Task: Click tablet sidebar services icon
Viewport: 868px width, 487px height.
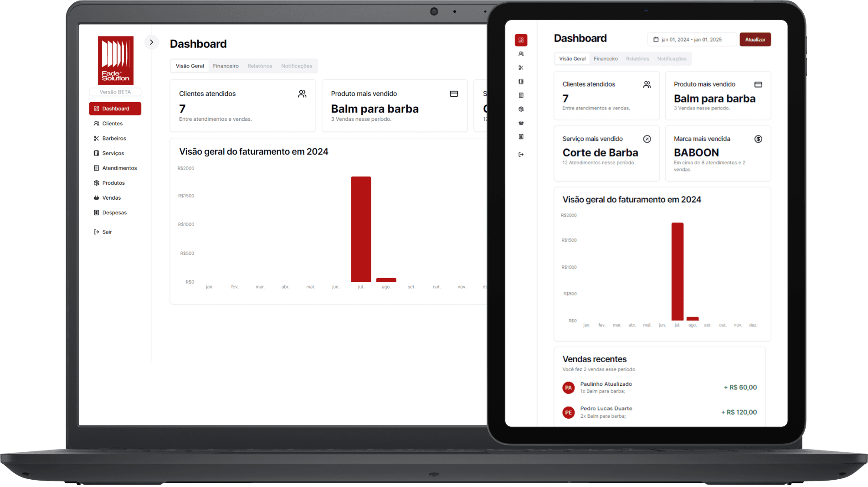Action: pos(521,82)
